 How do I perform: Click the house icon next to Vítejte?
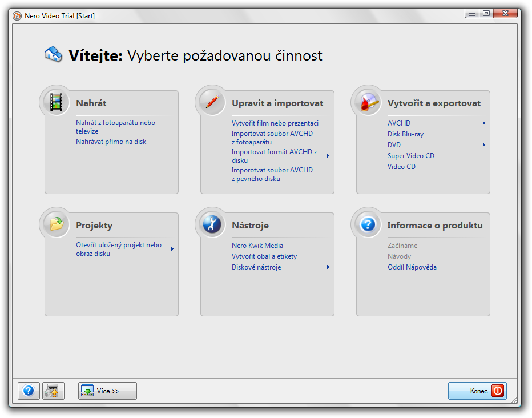(53, 55)
